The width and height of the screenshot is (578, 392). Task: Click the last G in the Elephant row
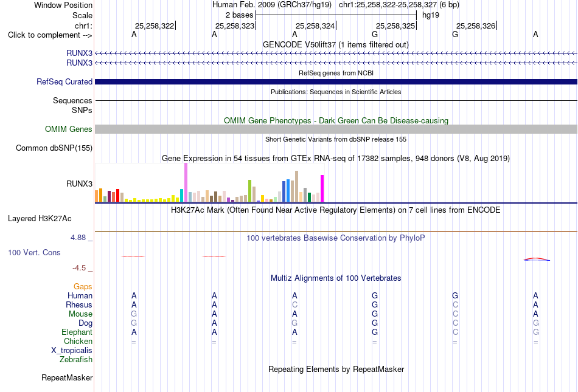click(x=535, y=332)
